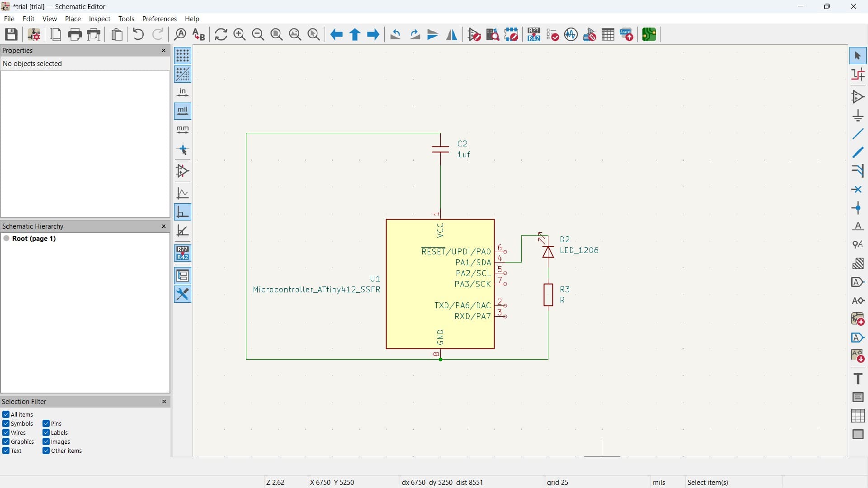868x488 pixels.
Task: Open the Preferences menu
Action: (x=159, y=19)
